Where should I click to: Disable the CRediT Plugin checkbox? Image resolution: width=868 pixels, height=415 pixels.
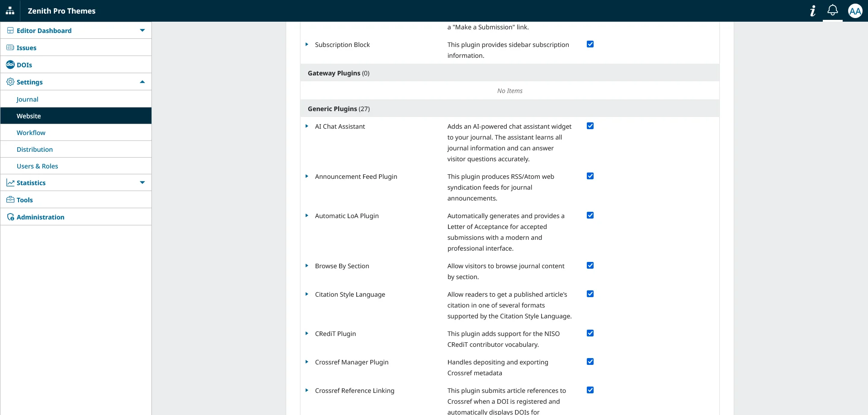[590, 333]
